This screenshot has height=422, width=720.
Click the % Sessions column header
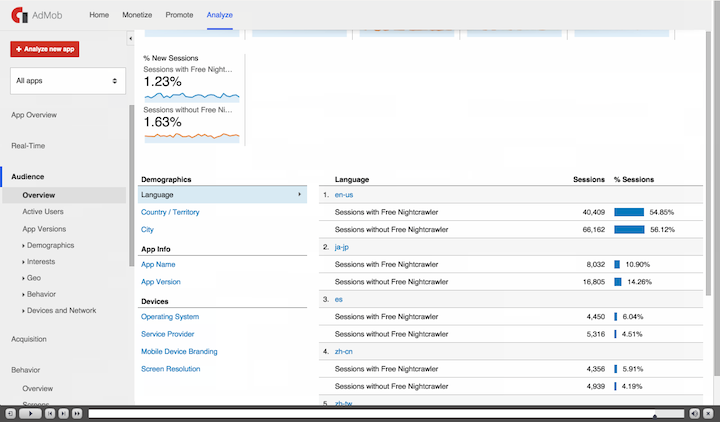click(x=634, y=180)
